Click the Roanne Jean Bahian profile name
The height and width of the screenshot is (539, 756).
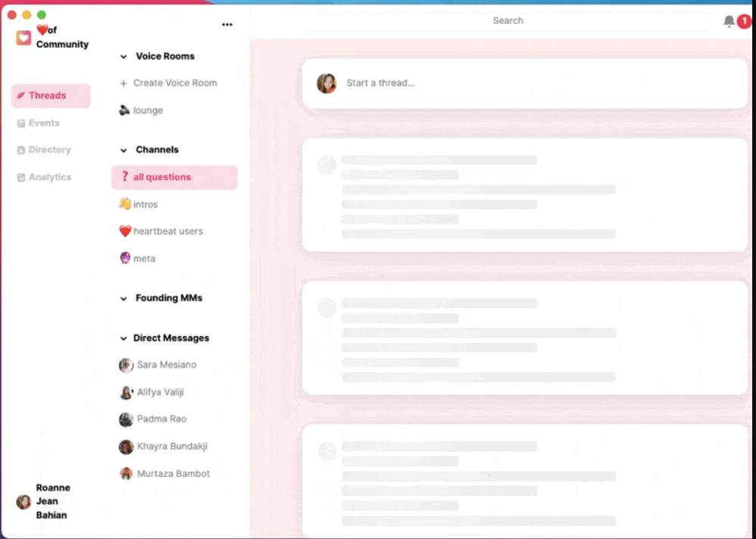tap(53, 501)
